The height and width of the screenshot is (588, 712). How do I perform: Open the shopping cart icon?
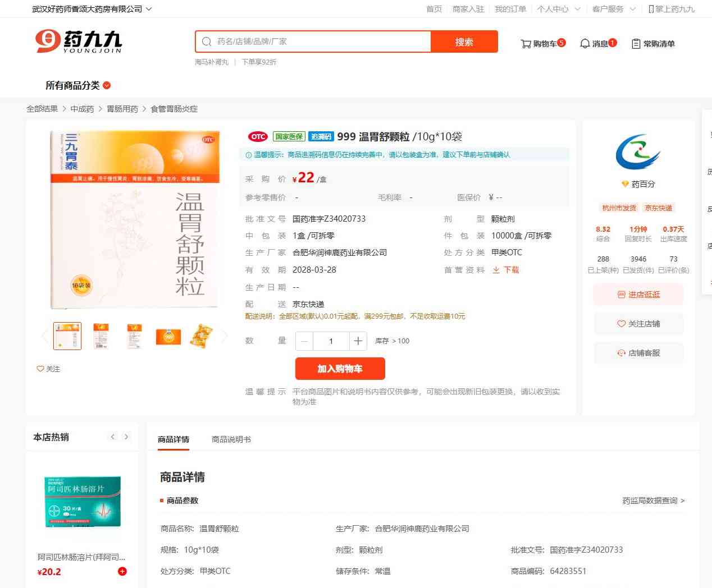point(526,44)
